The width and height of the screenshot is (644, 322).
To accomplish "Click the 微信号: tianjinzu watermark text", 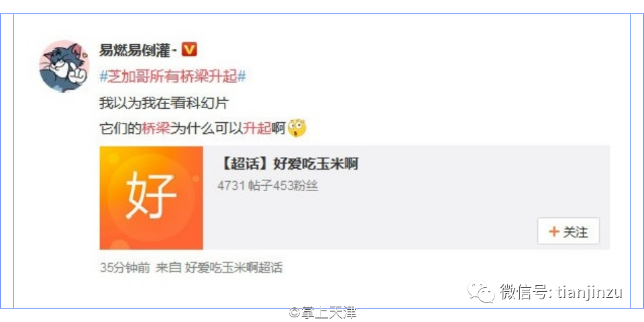I will (x=561, y=292).
